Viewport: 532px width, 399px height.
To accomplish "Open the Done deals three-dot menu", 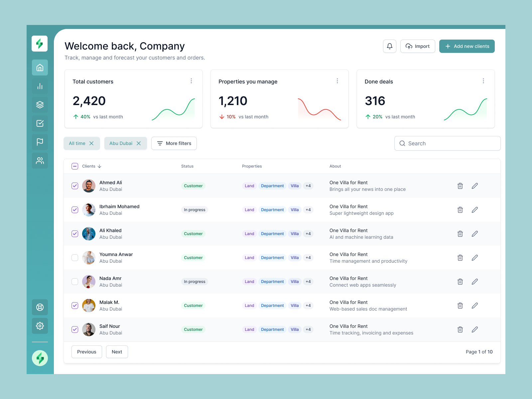I will (483, 80).
